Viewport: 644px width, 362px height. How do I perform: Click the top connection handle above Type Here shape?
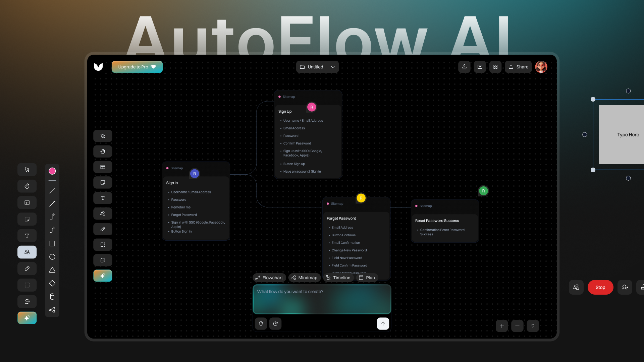click(629, 91)
